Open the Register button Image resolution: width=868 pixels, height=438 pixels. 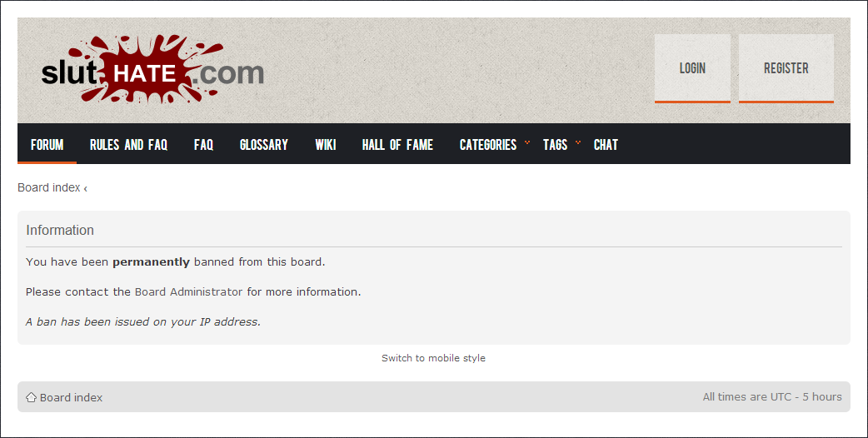click(x=786, y=68)
